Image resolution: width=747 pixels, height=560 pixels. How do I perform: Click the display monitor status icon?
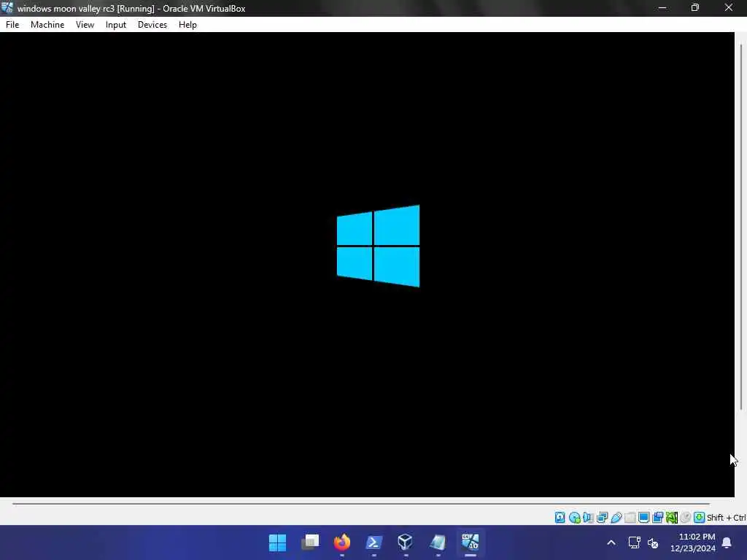point(643,517)
